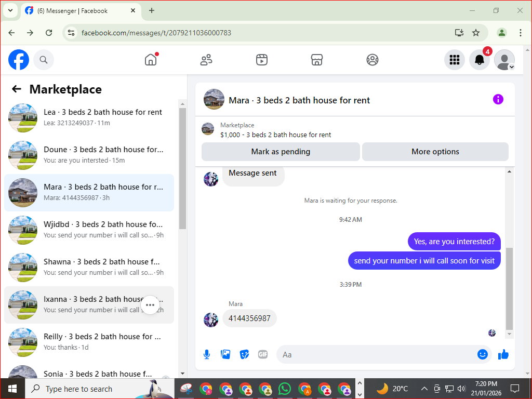
Task: Open Lea conversation about house for rent
Action: (x=89, y=118)
